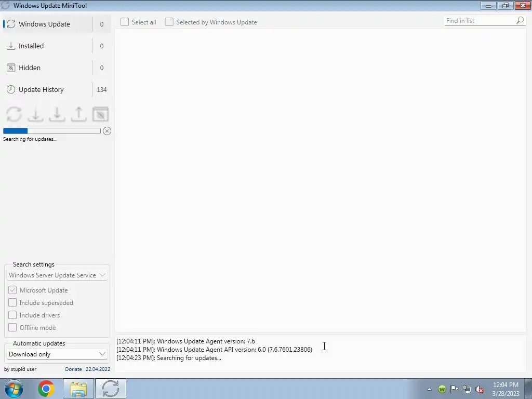Screen dimensions: 532x399
Task: Click the magnifier search icon
Action: [520, 21]
